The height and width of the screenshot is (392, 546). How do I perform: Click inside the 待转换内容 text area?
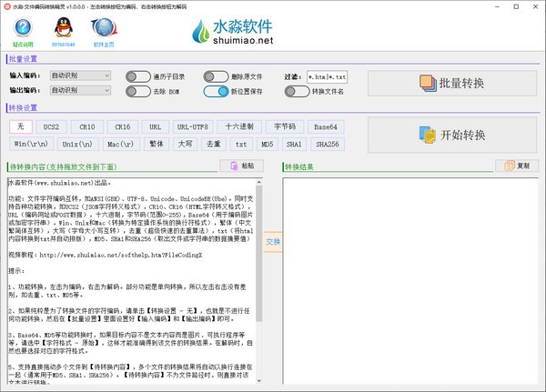pyautogui.click(x=132, y=281)
